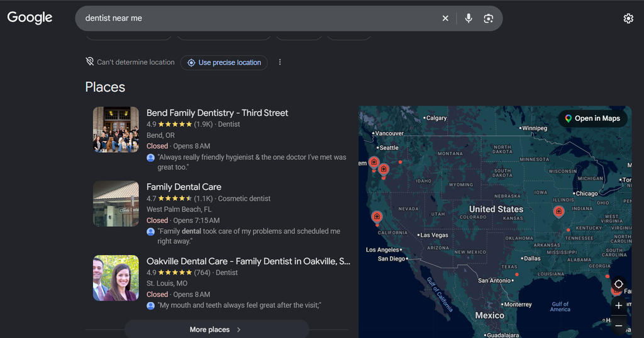
Task: Start voice search with the microphone
Action: click(x=468, y=18)
